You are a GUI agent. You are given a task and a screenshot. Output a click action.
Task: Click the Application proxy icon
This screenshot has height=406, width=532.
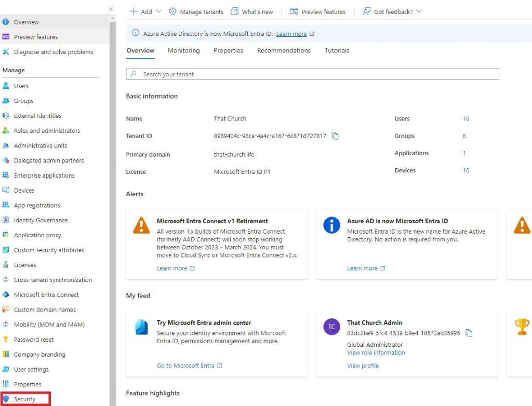[6, 235]
